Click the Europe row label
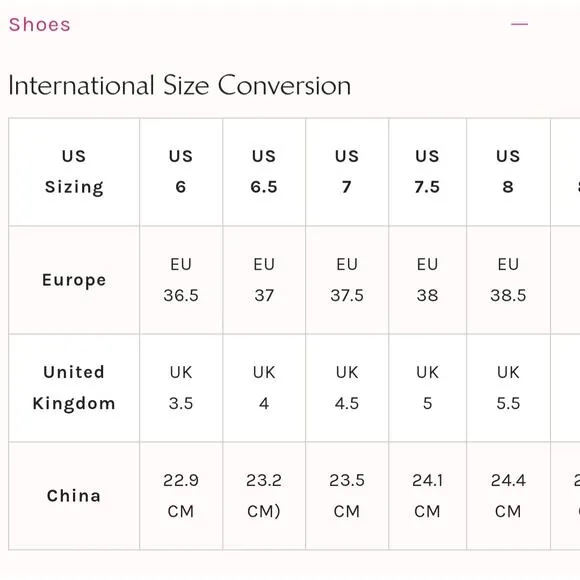Image resolution: width=580 pixels, height=580 pixels. tap(74, 280)
